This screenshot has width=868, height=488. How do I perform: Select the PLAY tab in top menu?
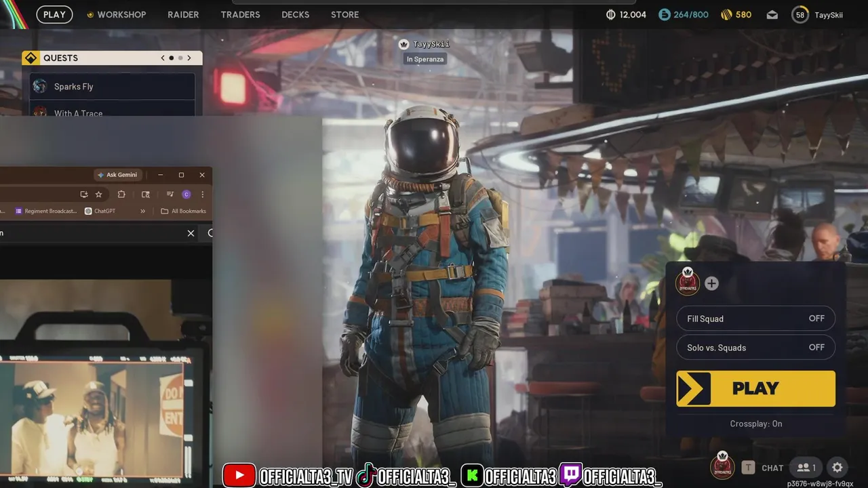pos(54,14)
